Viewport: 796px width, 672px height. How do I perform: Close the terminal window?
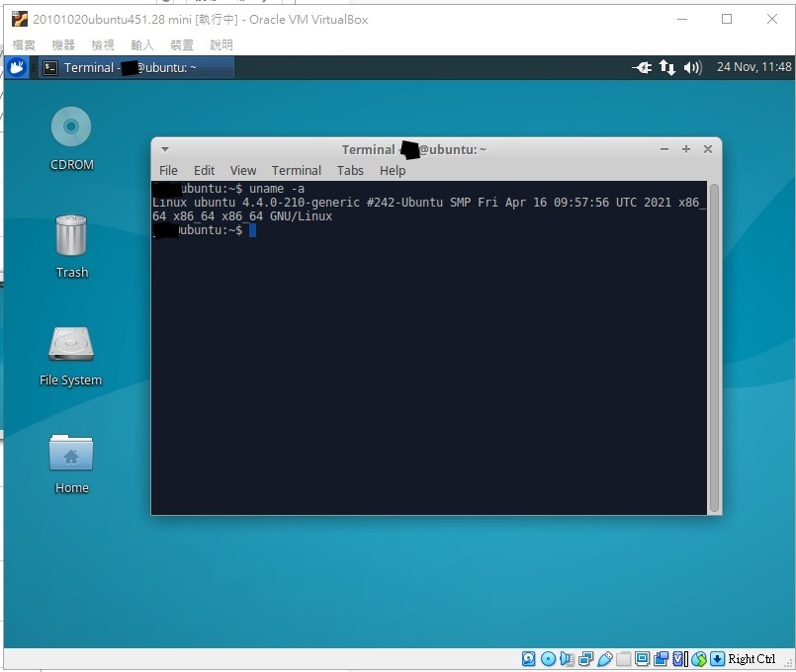(x=708, y=149)
